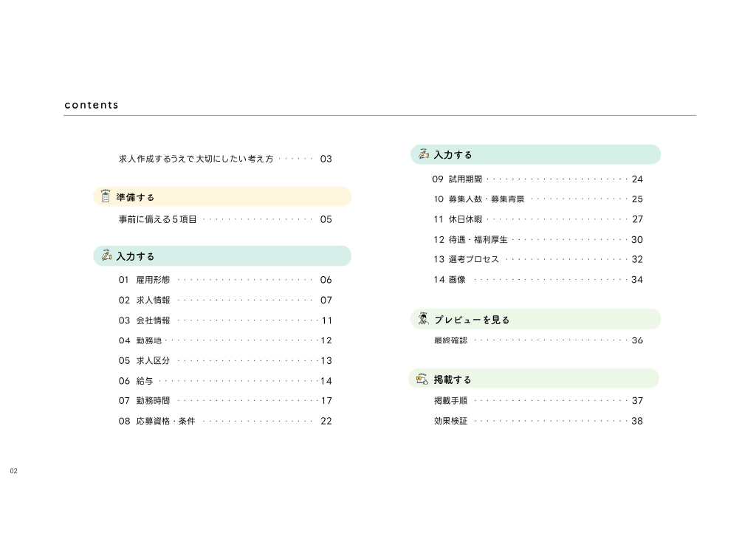Select the 01 雇用形態 entry
The width and height of the screenshot is (756, 536).
point(225,280)
